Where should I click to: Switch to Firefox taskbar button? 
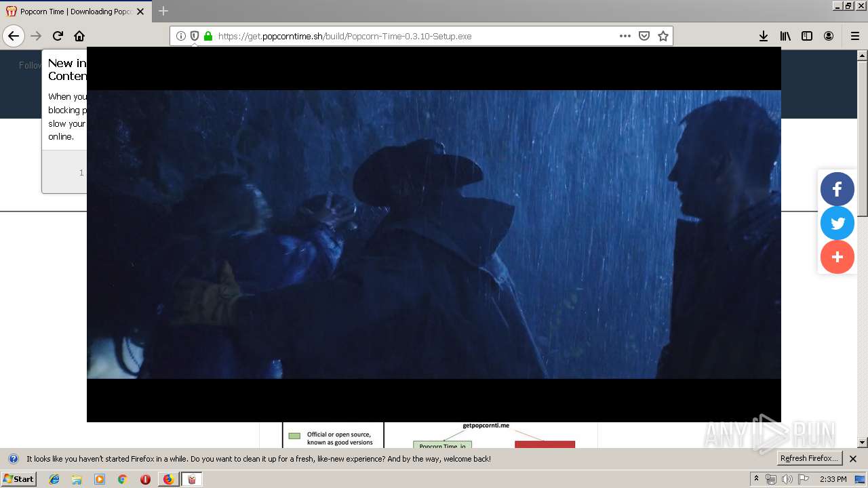tap(168, 479)
